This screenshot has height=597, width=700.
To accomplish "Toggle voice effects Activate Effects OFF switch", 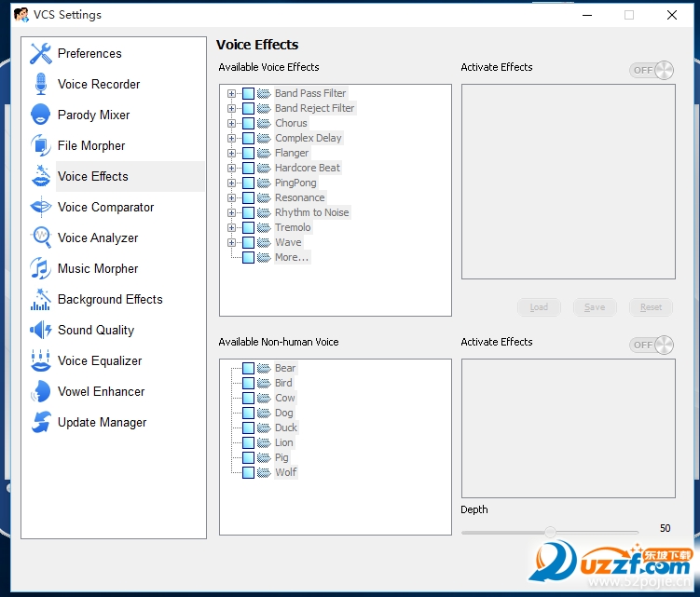I will pyautogui.click(x=652, y=70).
